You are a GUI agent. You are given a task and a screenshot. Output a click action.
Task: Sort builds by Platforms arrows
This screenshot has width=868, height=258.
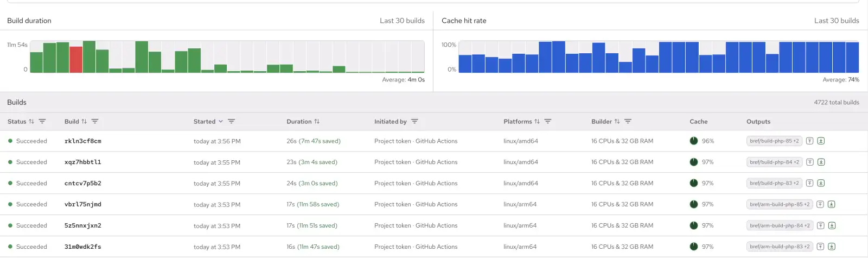click(x=537, y=122)
